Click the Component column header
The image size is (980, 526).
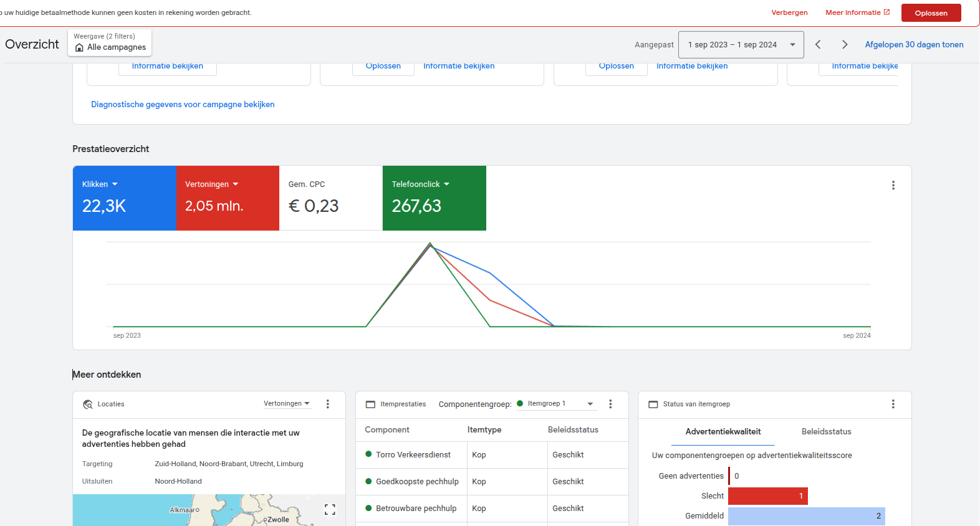[x=387, y=430]
